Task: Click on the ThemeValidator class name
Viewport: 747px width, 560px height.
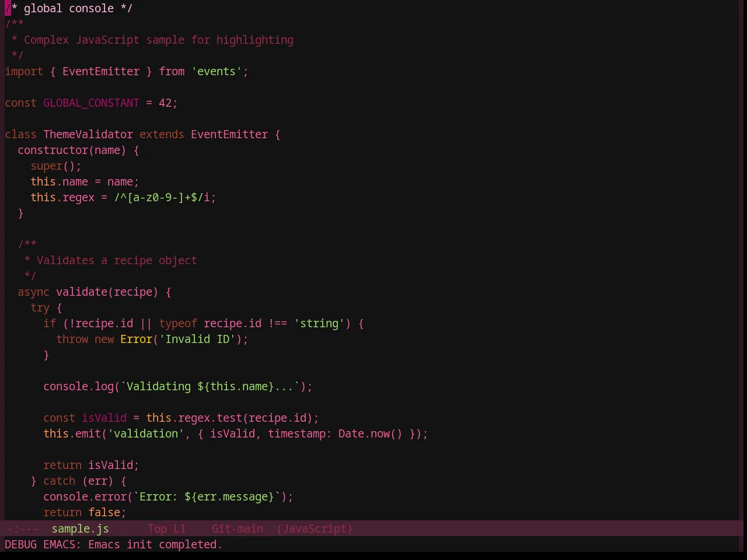Action: [x=88, y=134]
